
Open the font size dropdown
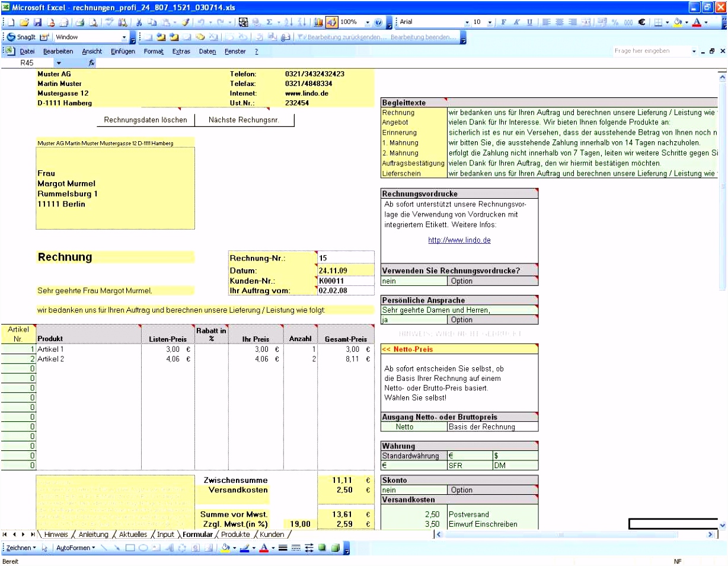tap(490, 23)
